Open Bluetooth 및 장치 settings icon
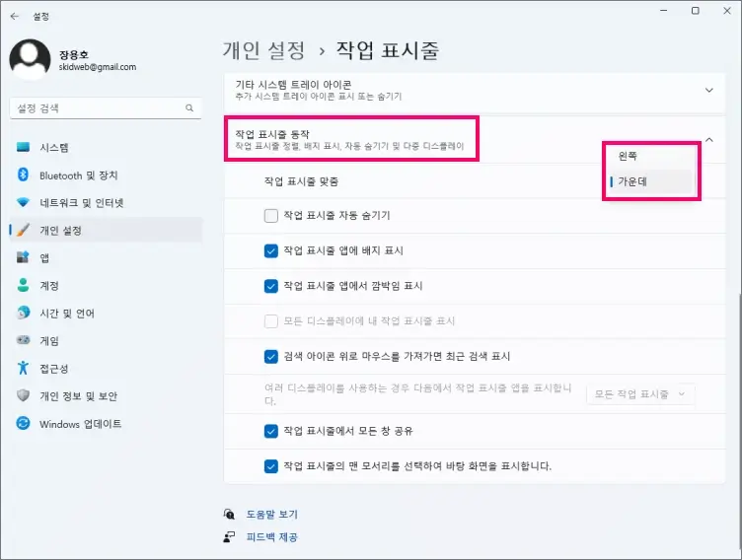The height and width of the screenshot is (560, 742). click(24, 175)
